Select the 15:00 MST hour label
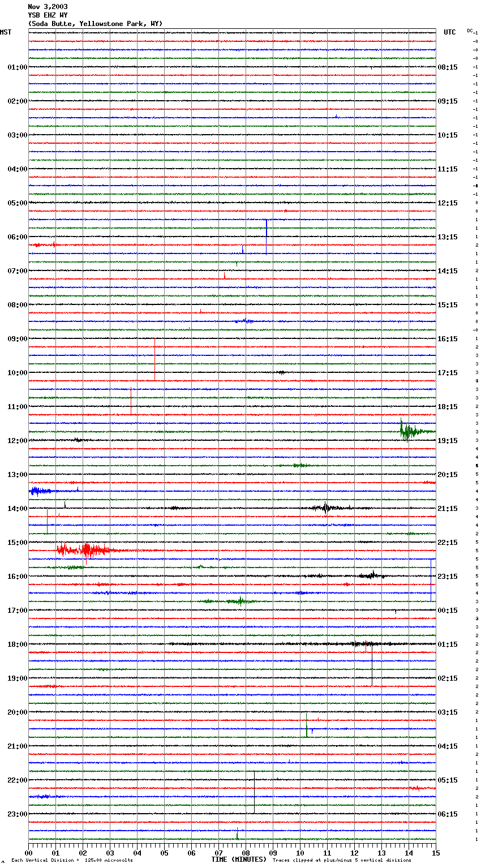 [x=18, y=543]
